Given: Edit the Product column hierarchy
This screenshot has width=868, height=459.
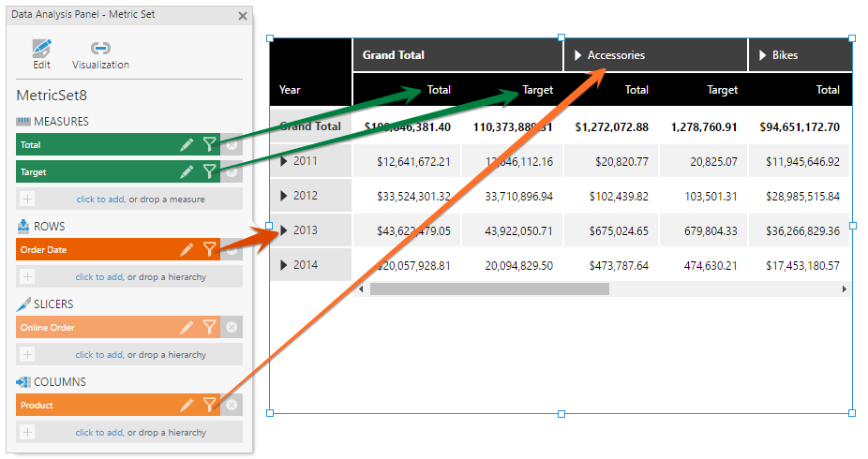Looking at the screenshot, I should pos(187,406).
